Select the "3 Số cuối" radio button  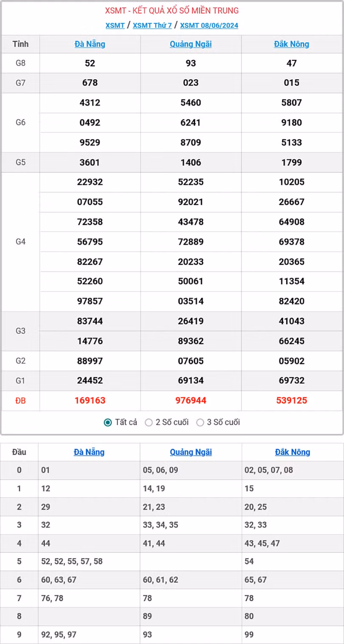coord(200,422)
